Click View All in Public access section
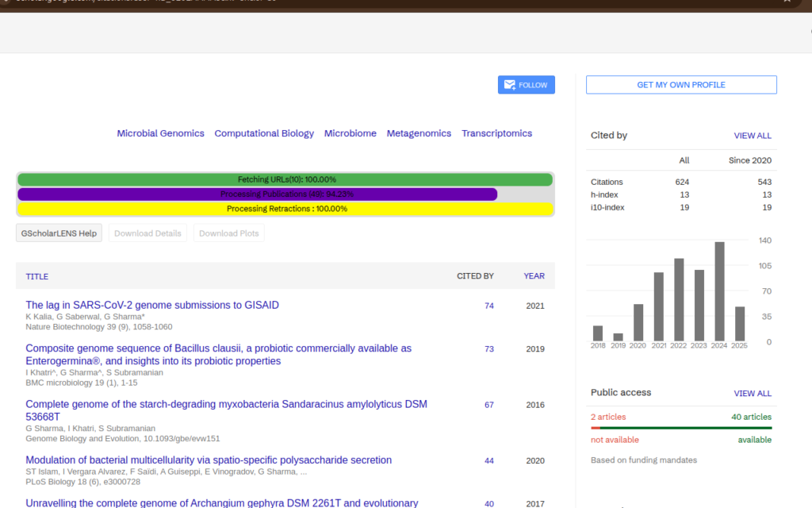The image size is (812, 508). [x=752, y=393]
